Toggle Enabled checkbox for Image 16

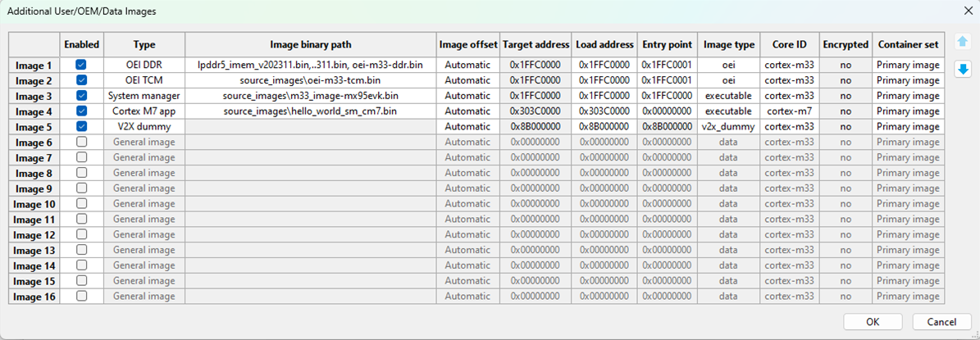click(x=81, y=297)
